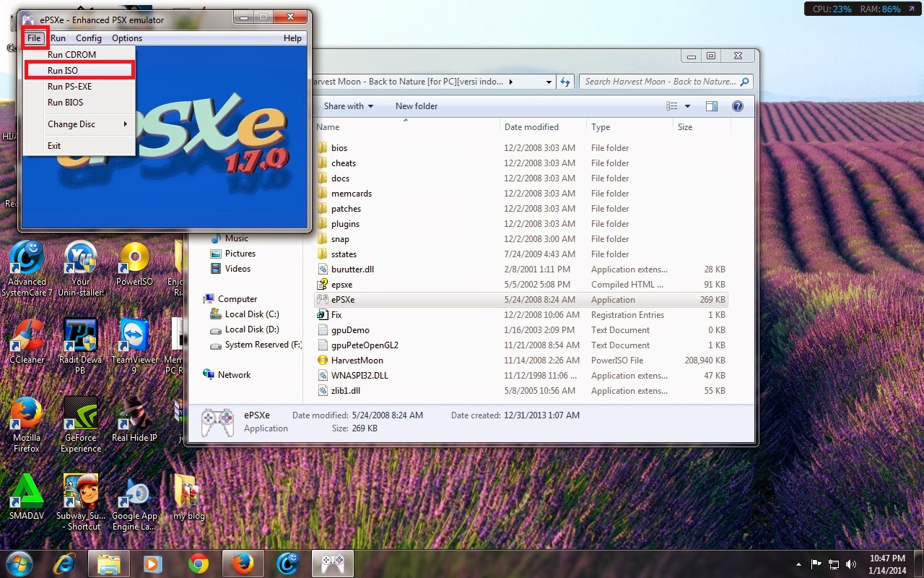This screenshot has height=578, width=924.
Task: Toggle the Explorer preview pane button
Action: pos(712,106)
